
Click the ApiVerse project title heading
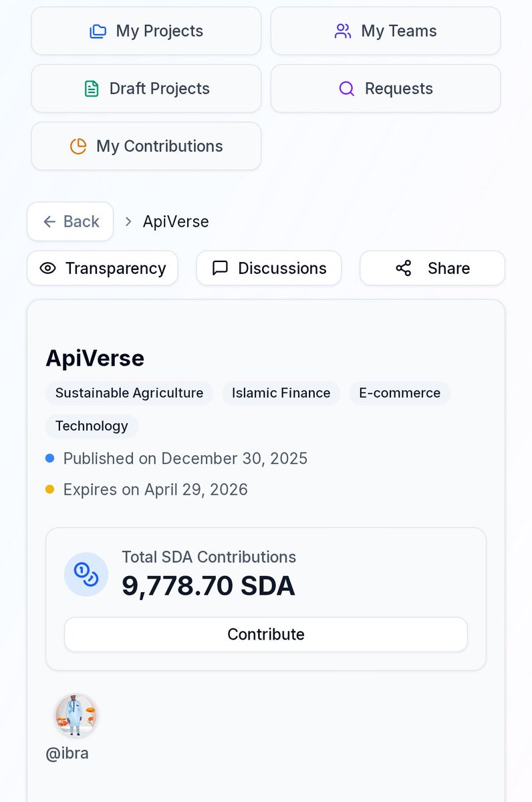[95, 358]
